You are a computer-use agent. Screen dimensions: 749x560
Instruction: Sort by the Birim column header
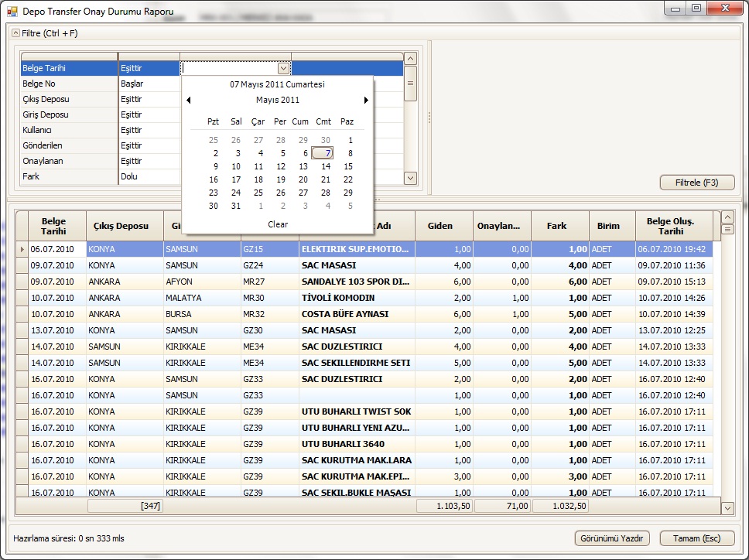coord(612,226)
